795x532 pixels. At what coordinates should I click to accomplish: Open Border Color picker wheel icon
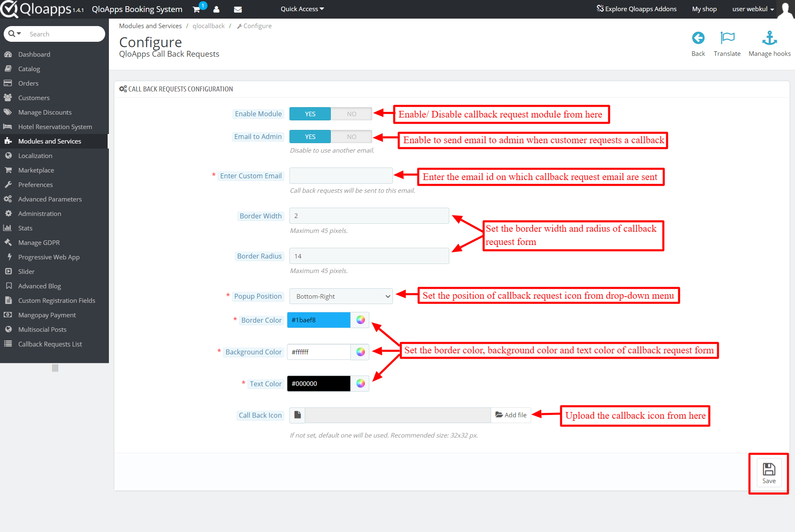(x=360, y=320)
